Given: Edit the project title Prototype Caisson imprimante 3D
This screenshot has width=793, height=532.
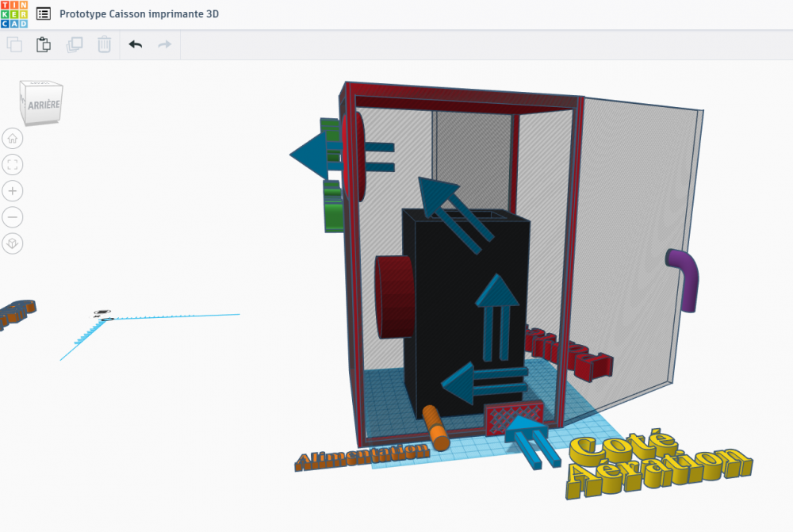Looking at the screenshot, I should point(139,14).
